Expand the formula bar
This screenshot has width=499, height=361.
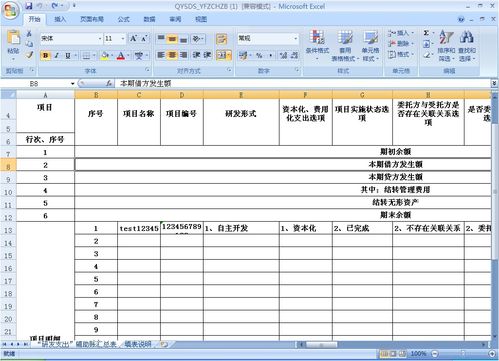[494, 83]
